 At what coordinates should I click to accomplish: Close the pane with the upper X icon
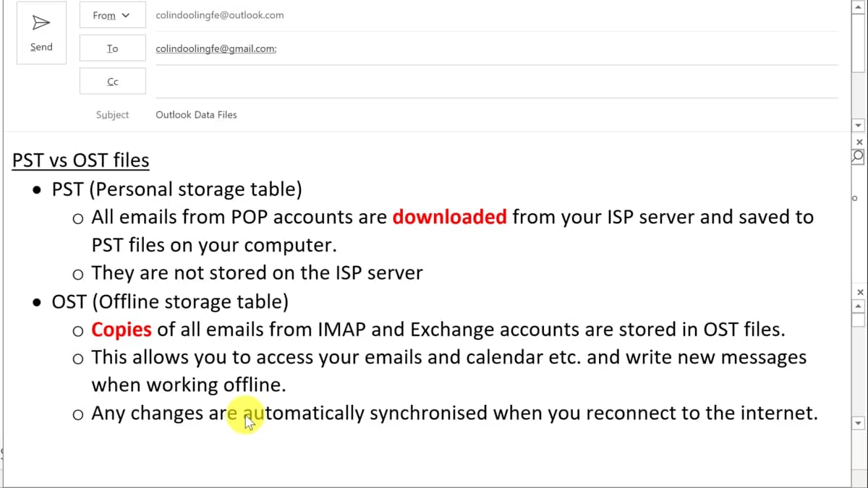click(859, 142)
